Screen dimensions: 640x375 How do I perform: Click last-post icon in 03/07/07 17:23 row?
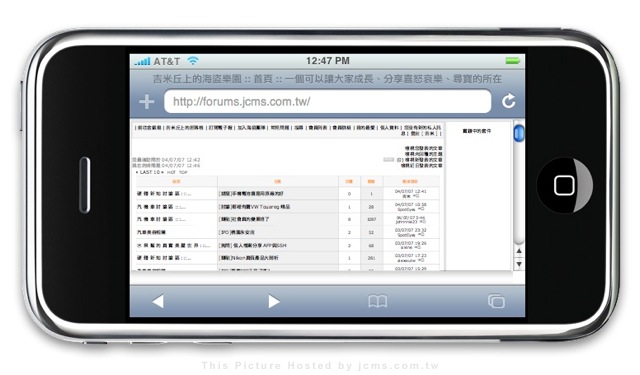(x=421, y=260)
